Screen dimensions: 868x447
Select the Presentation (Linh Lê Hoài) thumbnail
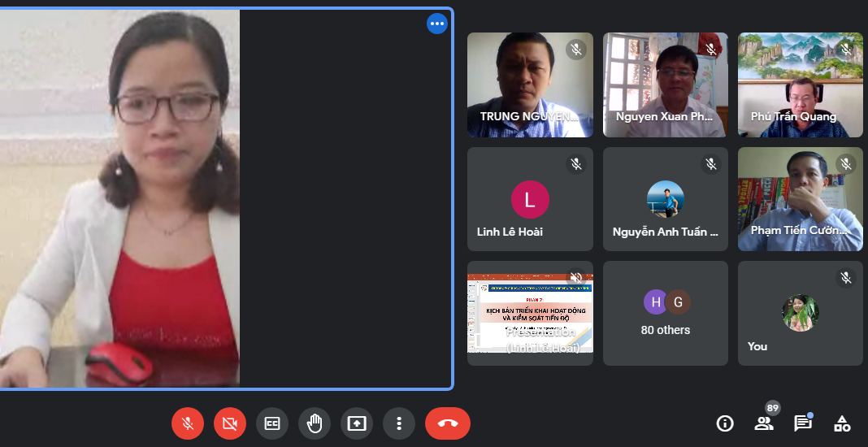point(530,313)
